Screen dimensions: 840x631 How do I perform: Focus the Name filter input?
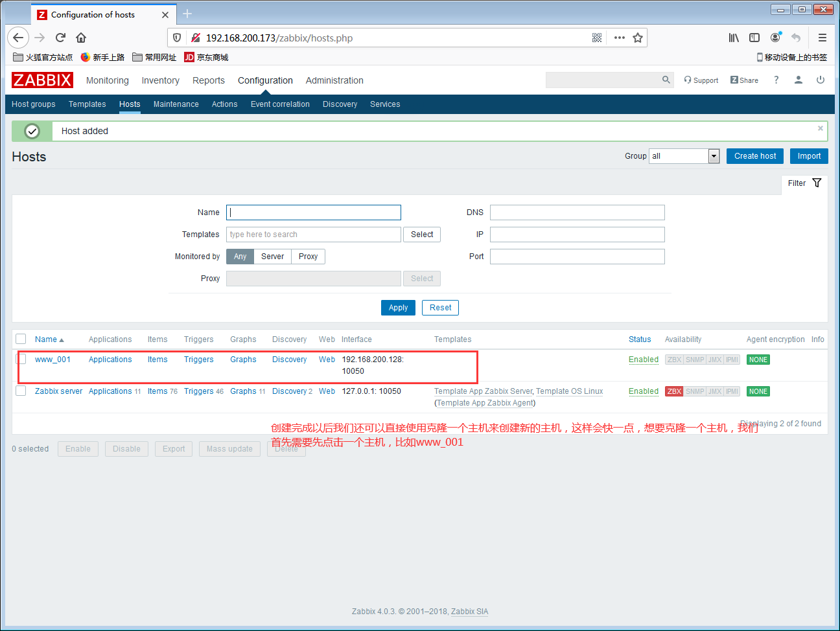click(314, 212)
